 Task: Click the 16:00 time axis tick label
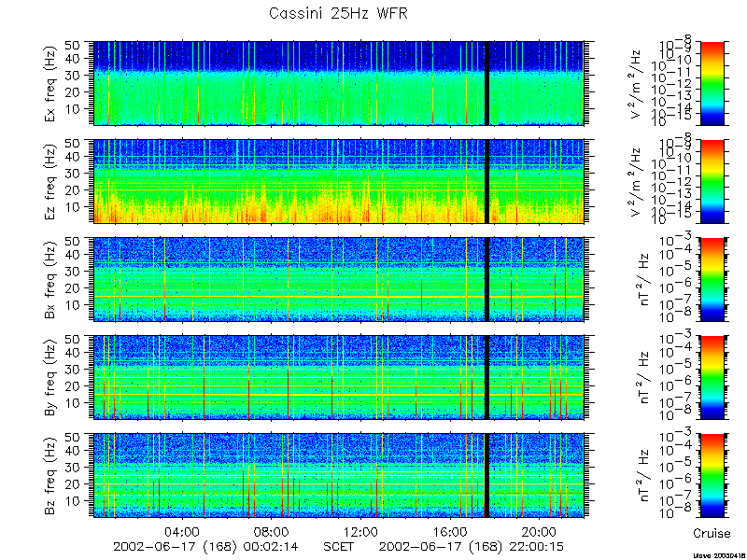pyautogui.click(x=449, y=531)
